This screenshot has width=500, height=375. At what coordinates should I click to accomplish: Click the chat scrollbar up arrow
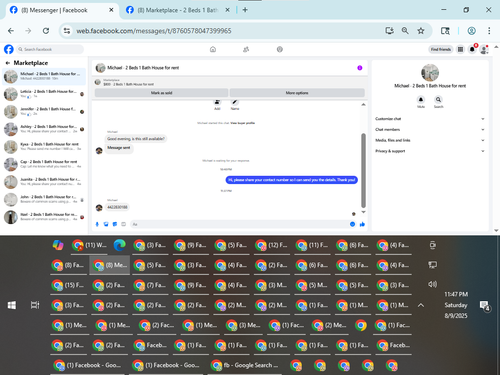(363, 105)
